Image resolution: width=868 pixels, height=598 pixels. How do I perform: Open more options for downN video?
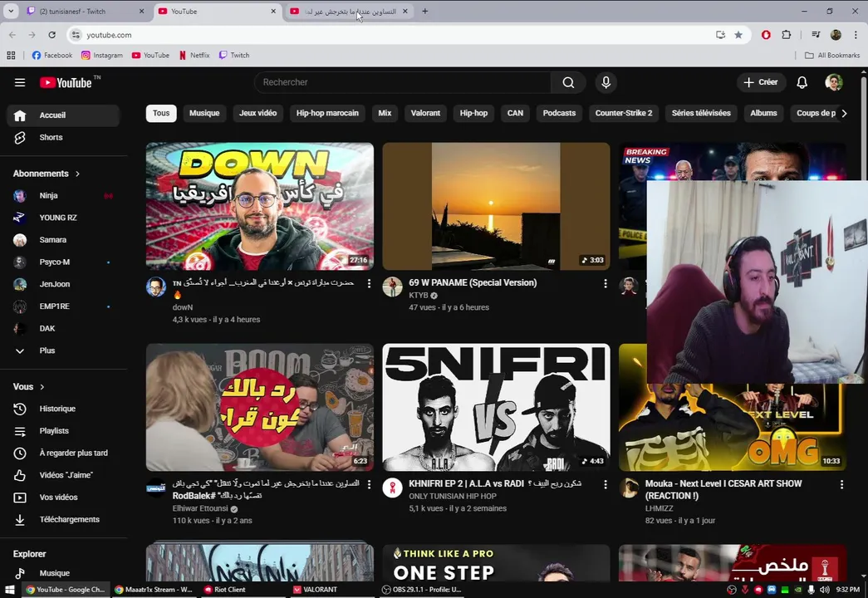tap(370, 283)
